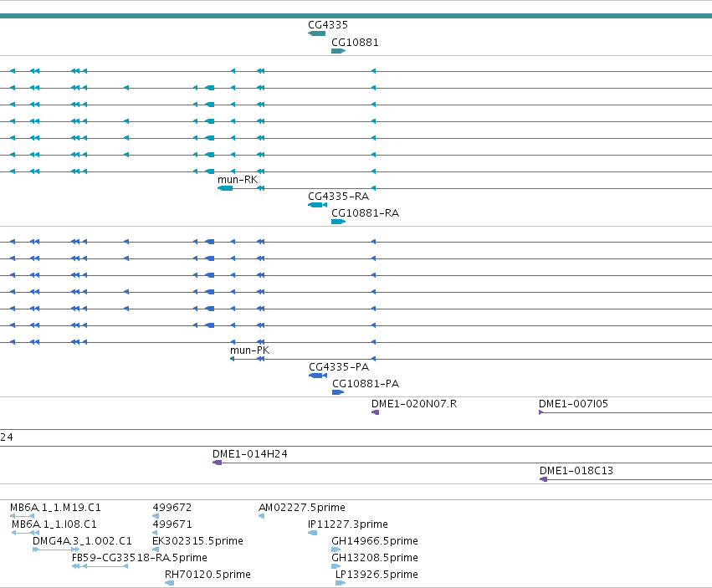Click the LP13926.5prime label
712x588 pixels.
click(376, 575)
